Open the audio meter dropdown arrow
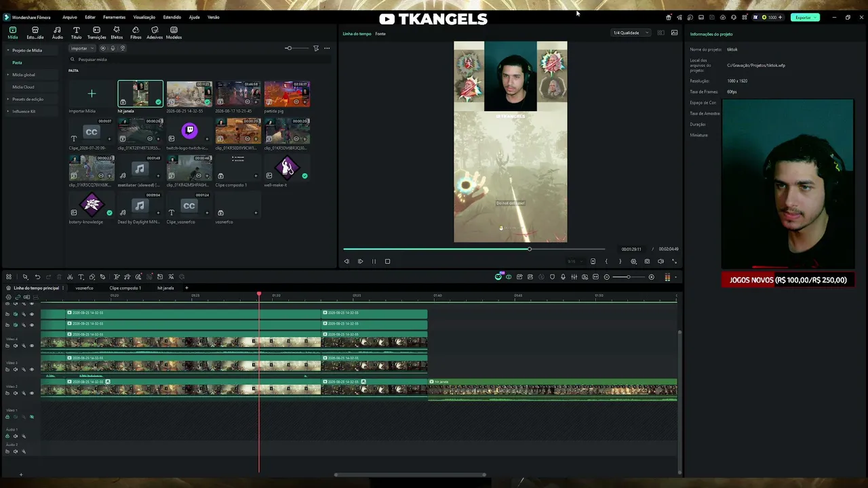The image size is (868, 488). (675, 277)
